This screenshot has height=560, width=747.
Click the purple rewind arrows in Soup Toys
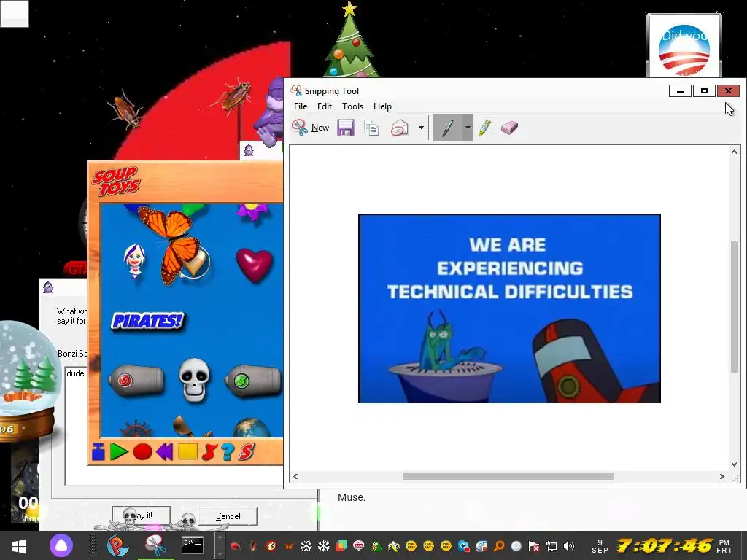click(164, 451)
